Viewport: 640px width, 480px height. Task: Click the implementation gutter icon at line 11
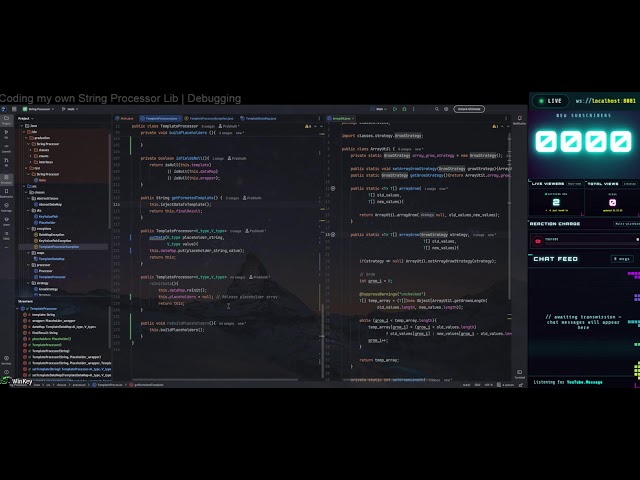[x=333, y=189]
